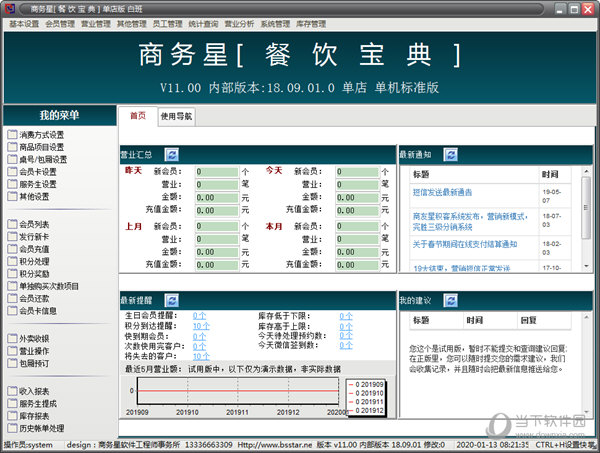Click last month's 营业 value field
The height and width of the screenshot is (453, 600).
(217, 239)
